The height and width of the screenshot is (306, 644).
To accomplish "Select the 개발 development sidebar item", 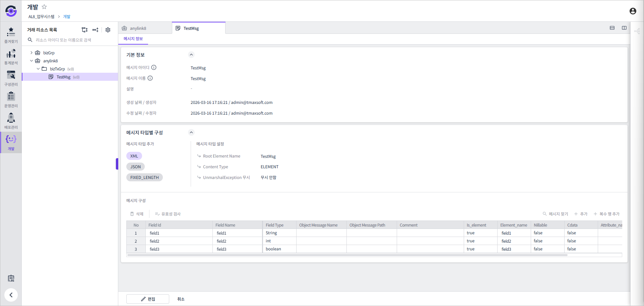I will point(11,142).
